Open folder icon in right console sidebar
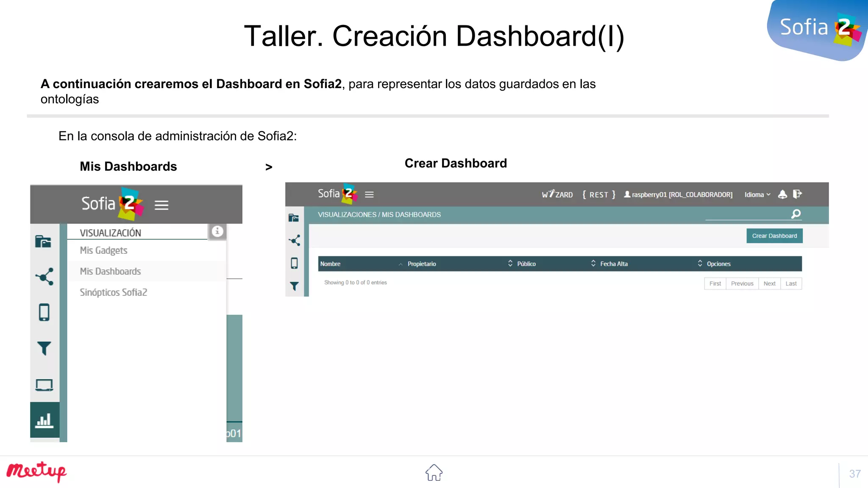The image size is (868, 488). [x=294, y=218]
